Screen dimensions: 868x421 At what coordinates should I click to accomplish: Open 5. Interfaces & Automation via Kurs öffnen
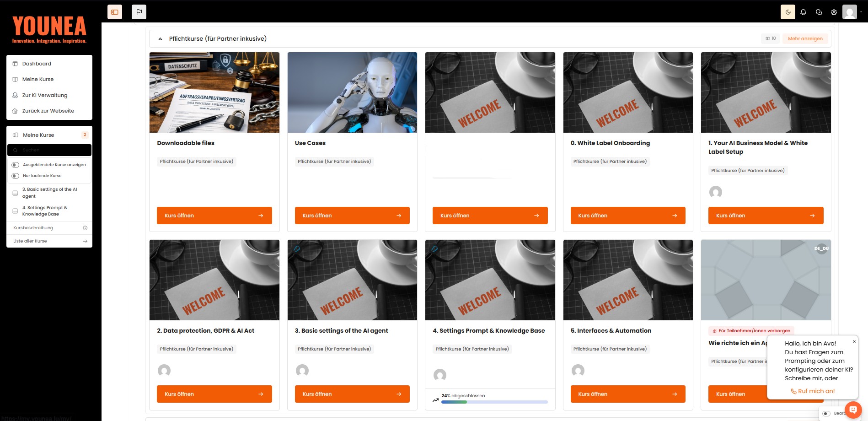628,394
